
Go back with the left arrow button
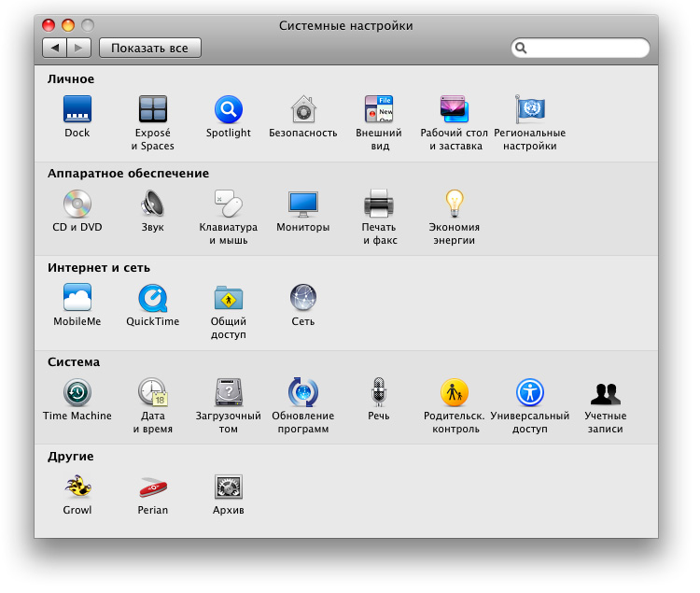click(54, 48)
